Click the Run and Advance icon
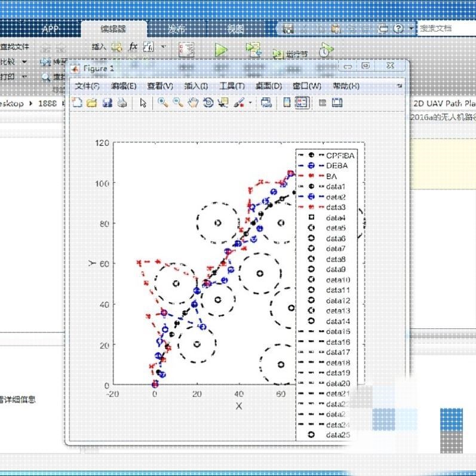This screenshot has width=476, height=476. click(253, 50)
